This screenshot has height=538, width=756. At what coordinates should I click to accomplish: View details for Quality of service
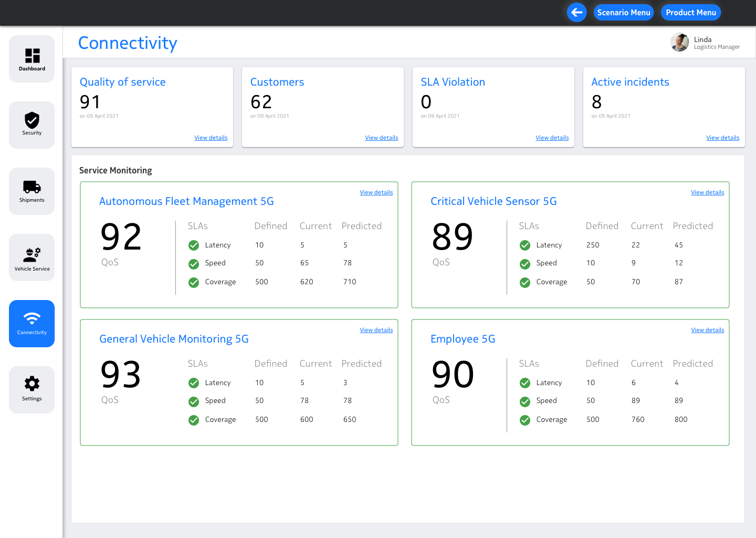pyautogui.click(x=211, y=138)
